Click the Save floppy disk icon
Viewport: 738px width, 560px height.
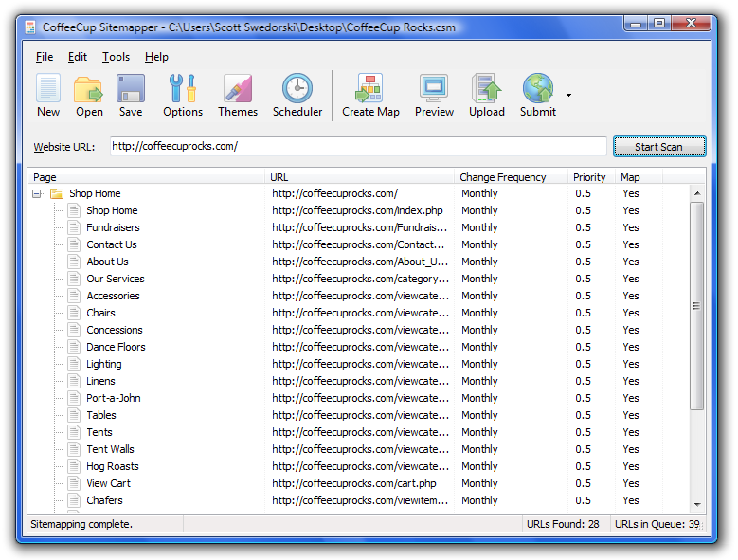point(131,88)
